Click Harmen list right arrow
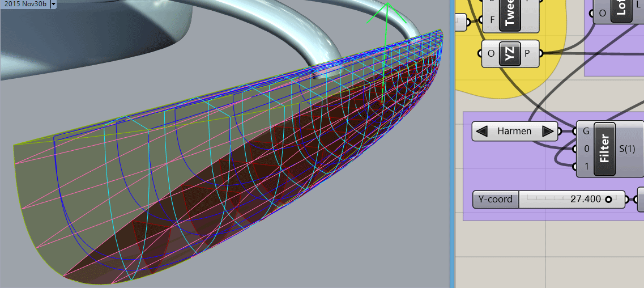This screenshot has height=288, width=644. coord(547,132)
